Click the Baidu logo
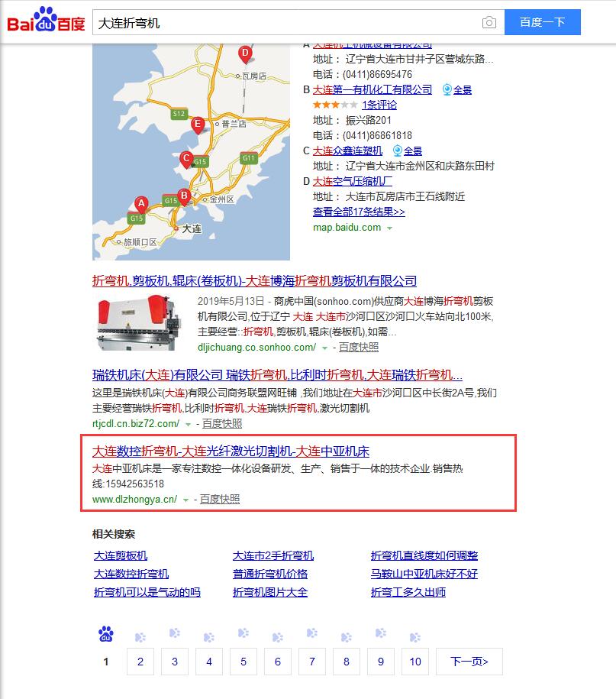The width and height of the screenshot is (616, 699). point(46,20)
